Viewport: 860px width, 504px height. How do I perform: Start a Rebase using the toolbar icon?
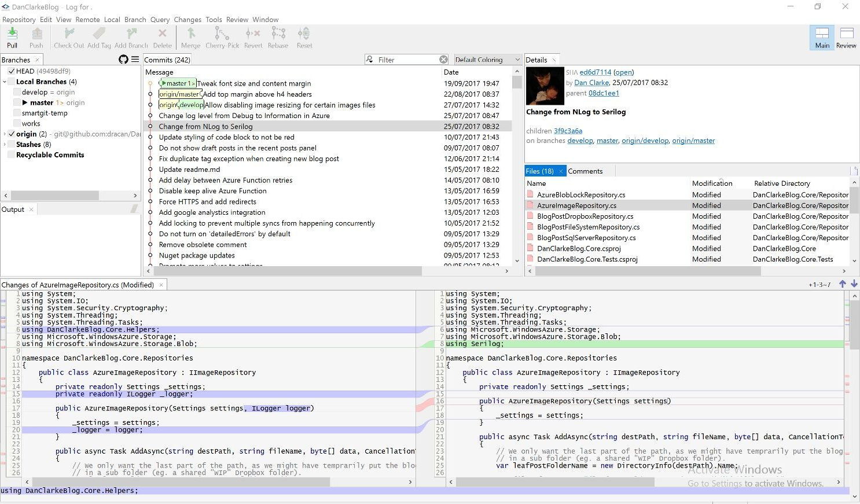coord(278,37)
